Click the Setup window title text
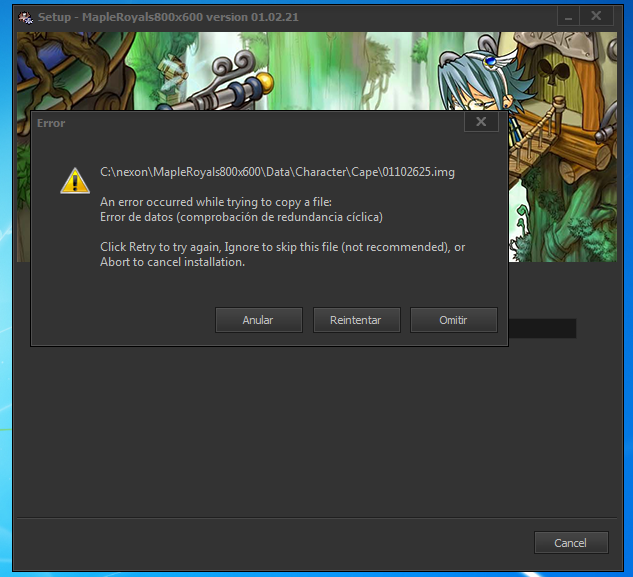 (168, 17)
